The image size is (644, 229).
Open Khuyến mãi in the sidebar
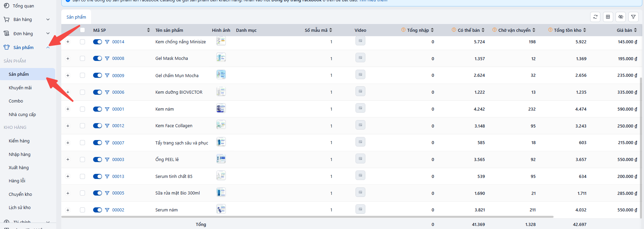coord(20,88)
